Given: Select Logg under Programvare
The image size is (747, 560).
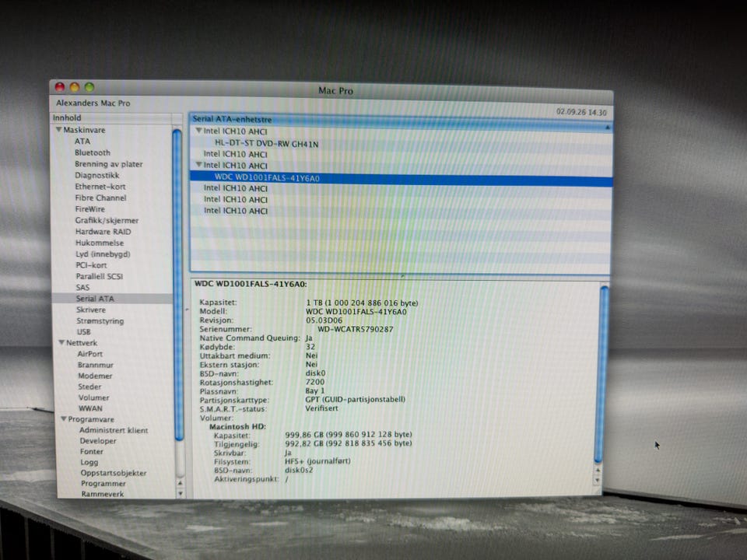Looking at the screenshot, I should click(x=89, y=462).
